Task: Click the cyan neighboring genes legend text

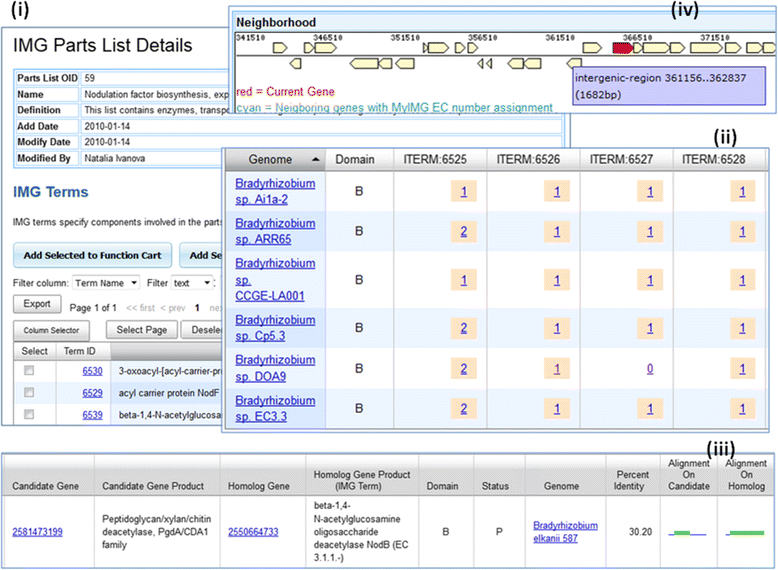Action: (394, 108)
